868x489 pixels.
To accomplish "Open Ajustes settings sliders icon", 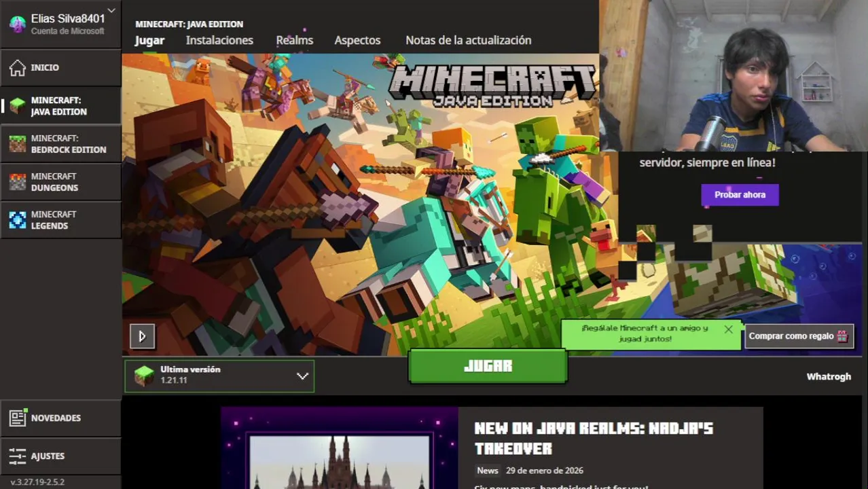I will (x=18, y=456).
